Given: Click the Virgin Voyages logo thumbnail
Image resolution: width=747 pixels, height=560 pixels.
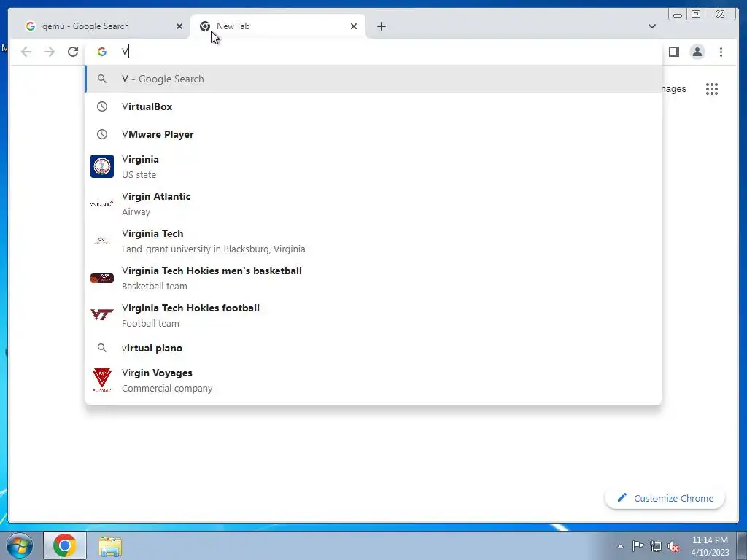Looking at the screenshot, I should coord(102,380).
